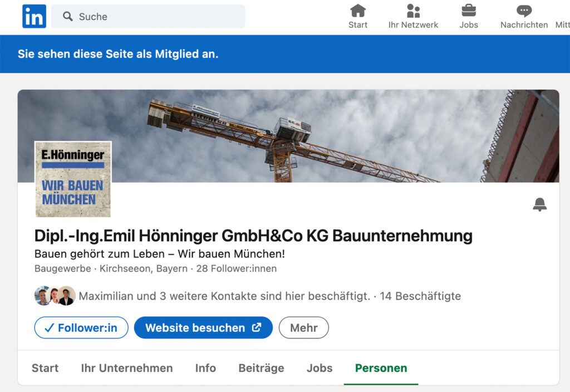This screenshot has width=570, height=392.
Task: Select the Personen tab
Action: click(x=381, y=368)
